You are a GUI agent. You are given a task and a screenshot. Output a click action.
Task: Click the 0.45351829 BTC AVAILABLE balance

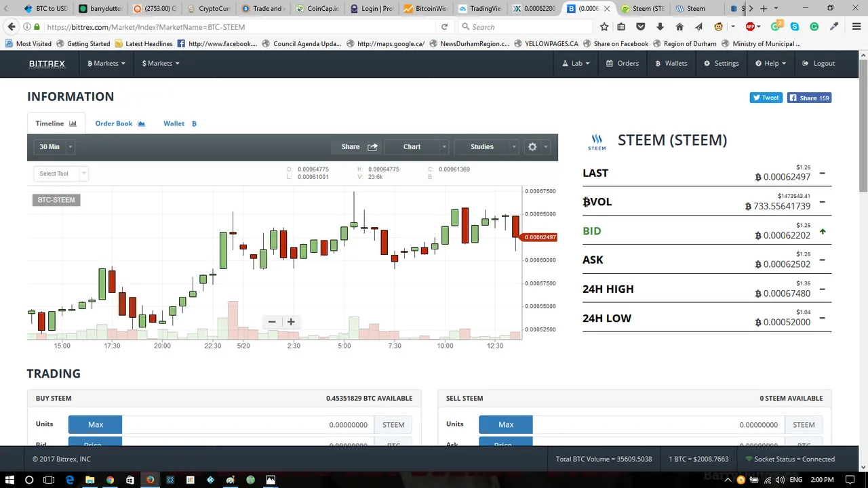tap(369, 398)
